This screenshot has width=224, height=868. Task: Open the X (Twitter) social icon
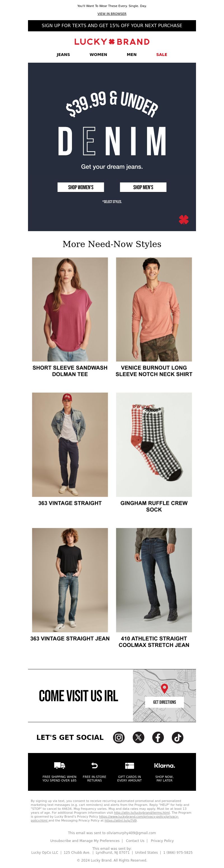tap(138, 738)
